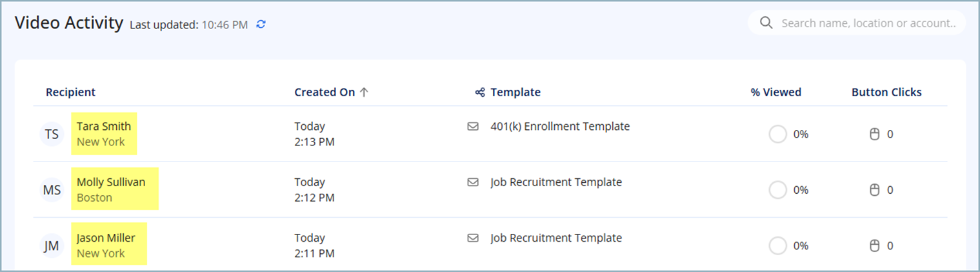The width and height of the screenshot is (980, 272).
Task: Click the search magnifier icon
Action: [766, 23]
